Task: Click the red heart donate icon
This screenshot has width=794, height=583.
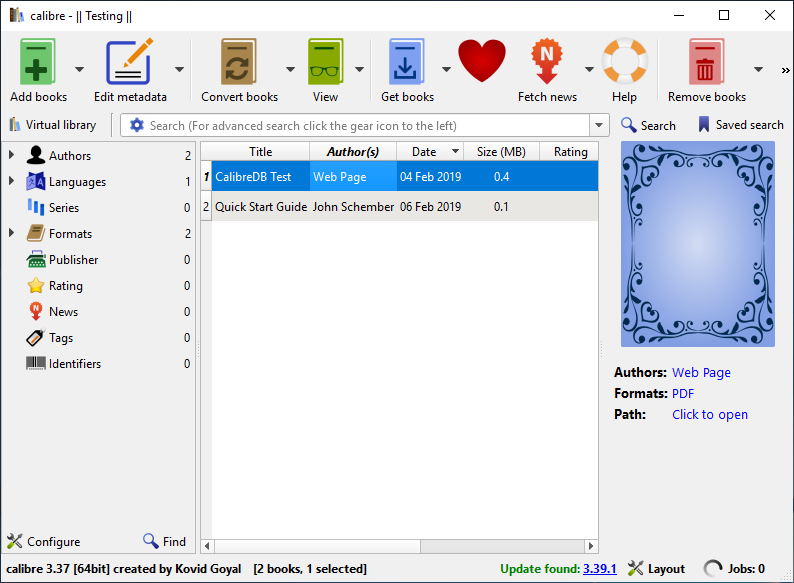Action: coord(482,61)
